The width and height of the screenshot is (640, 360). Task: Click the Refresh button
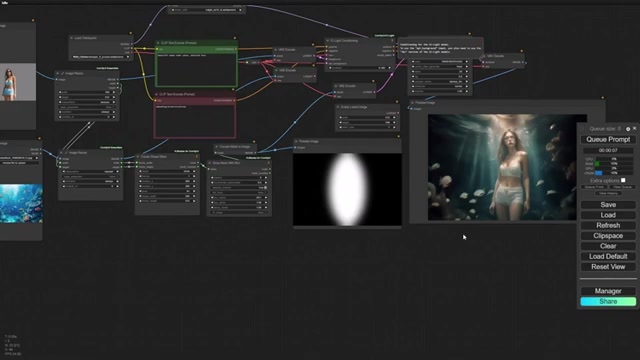click(608, 225)
